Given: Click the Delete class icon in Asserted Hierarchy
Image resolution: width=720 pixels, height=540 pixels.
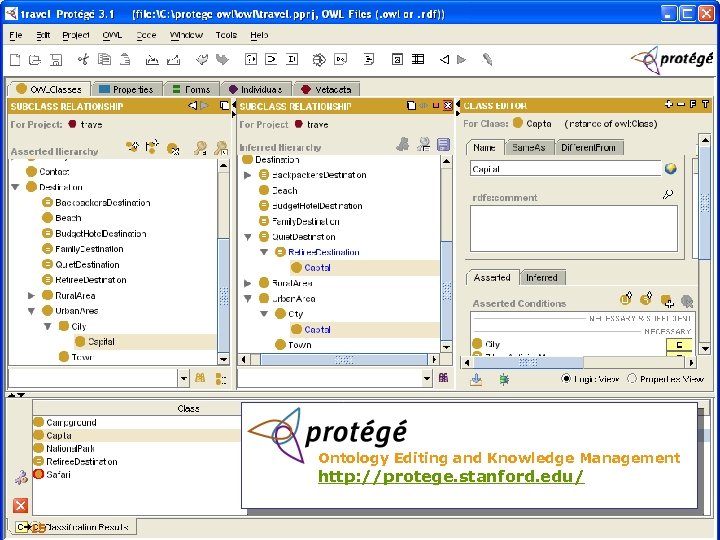Looking at the screenshot, I should click(173, 148).
